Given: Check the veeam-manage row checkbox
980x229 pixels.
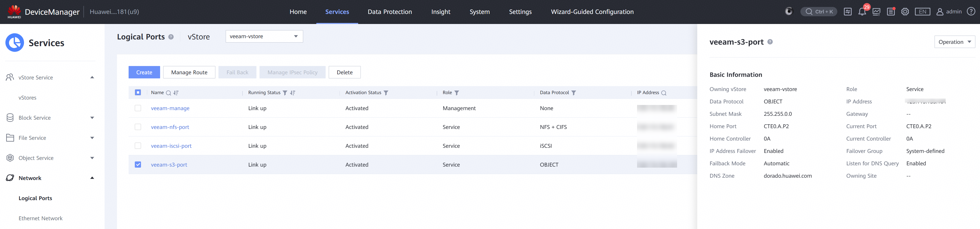Looking at the screenshot, I should pyautogui.click(x=138, y=108).
